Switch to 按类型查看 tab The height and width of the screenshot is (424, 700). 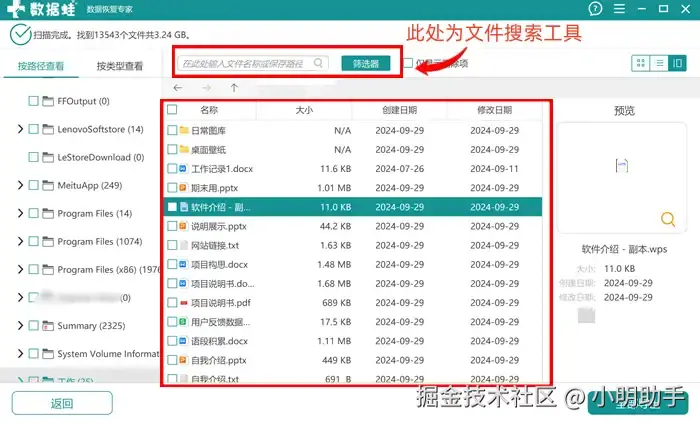coord(120,66)
